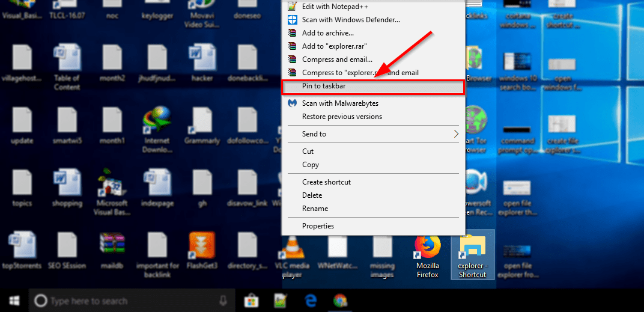Select Pin to taskbar menu entry
Viewport: 644px width, 312px height.
(373, 87)
